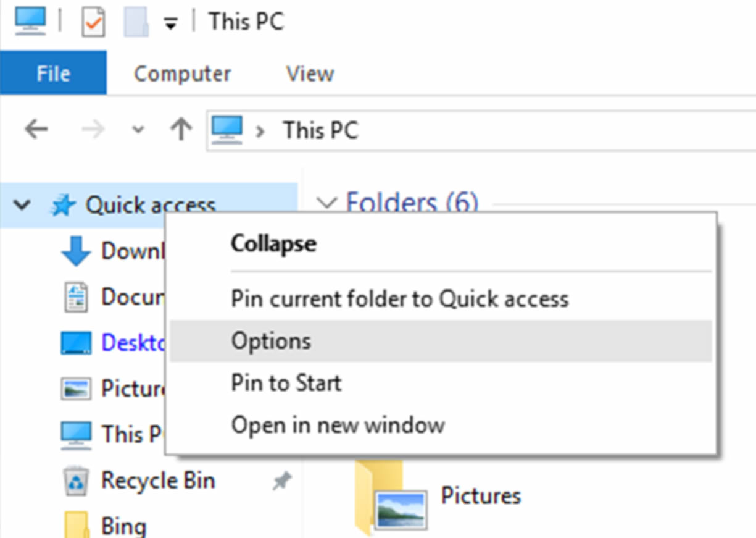756x538 pixels.
Task: Select Pin current folder to Quick access
Action: point(400,299)
